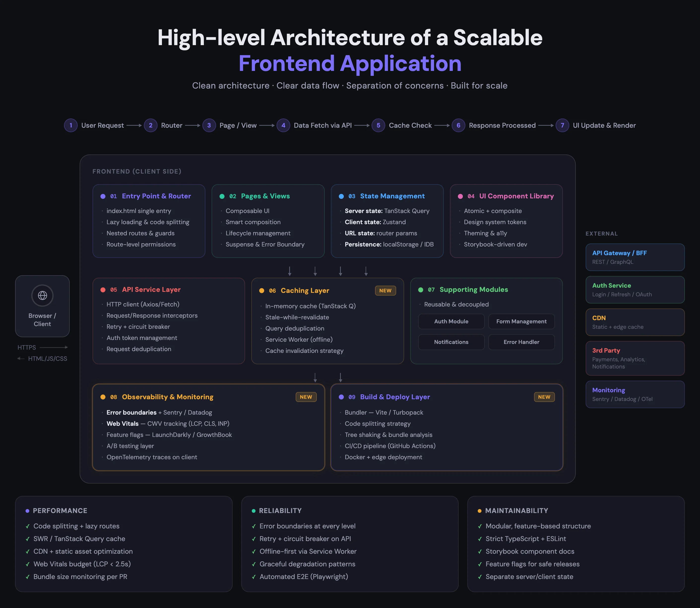Open the Auth Service external card
Image resolution: width=700 pixels, height=608 pixels.
(x=635, y=290)
